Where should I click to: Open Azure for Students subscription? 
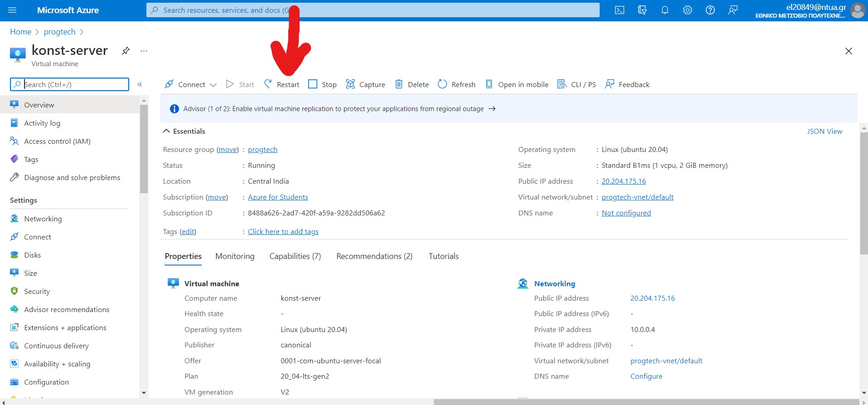(x=278, y=197)
